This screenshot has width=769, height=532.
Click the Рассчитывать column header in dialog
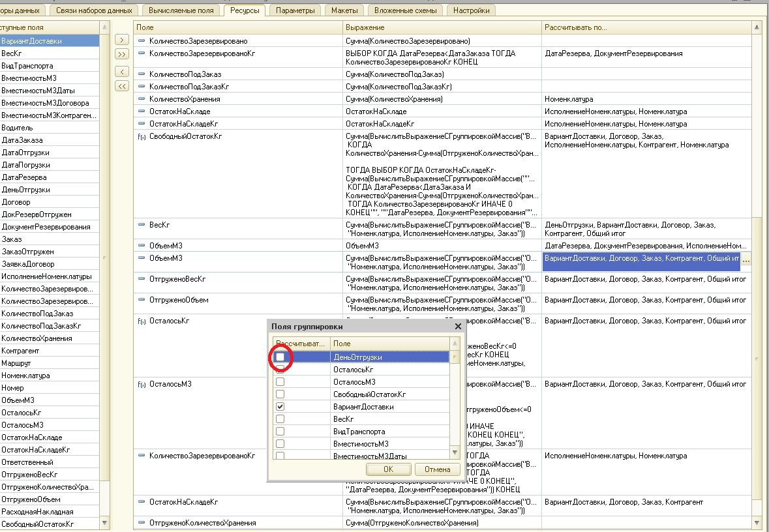pos(301,344)
